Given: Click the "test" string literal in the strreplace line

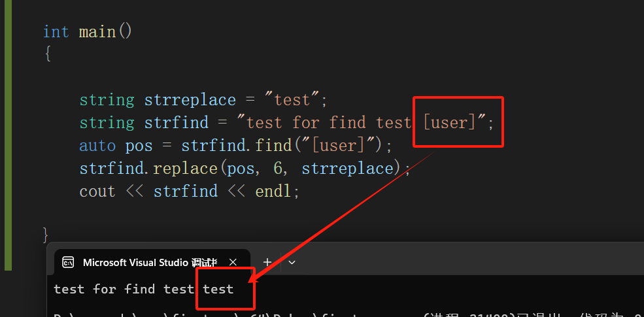Looking at the screenshot, I should point(292,100).
